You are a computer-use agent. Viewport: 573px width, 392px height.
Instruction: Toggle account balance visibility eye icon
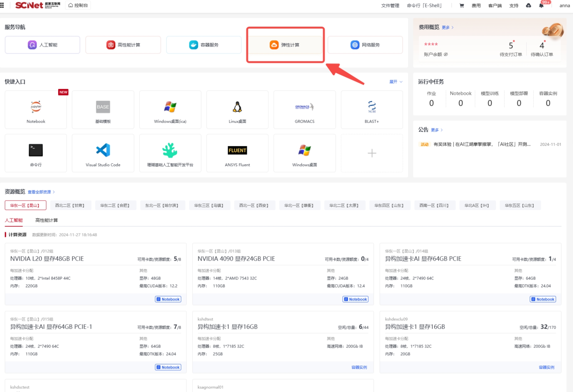tap(446, 54)
